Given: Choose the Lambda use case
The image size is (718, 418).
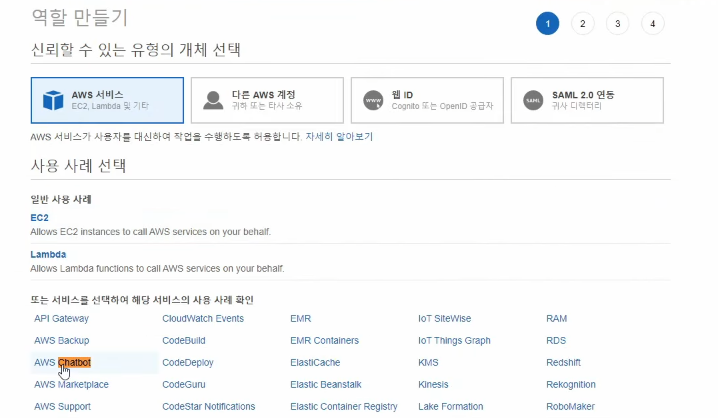Looking at the screenshot, I should click(x=48, y=255).
